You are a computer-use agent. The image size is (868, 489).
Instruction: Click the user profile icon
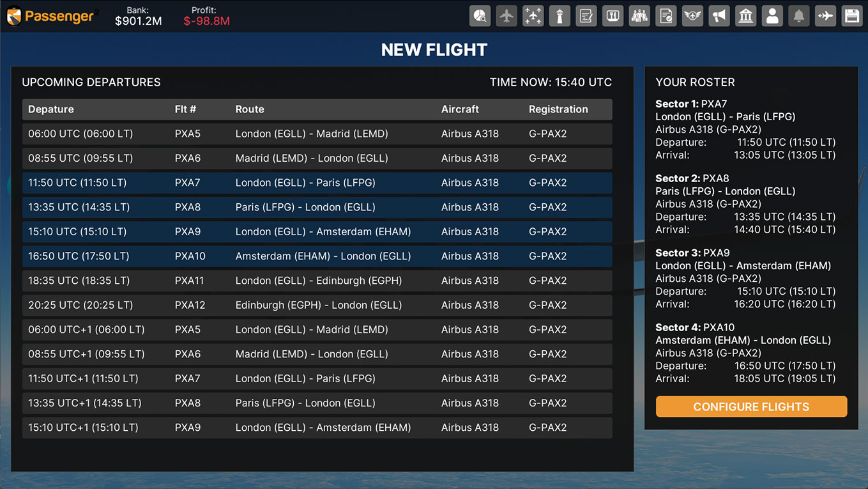[x=772, y=16]
